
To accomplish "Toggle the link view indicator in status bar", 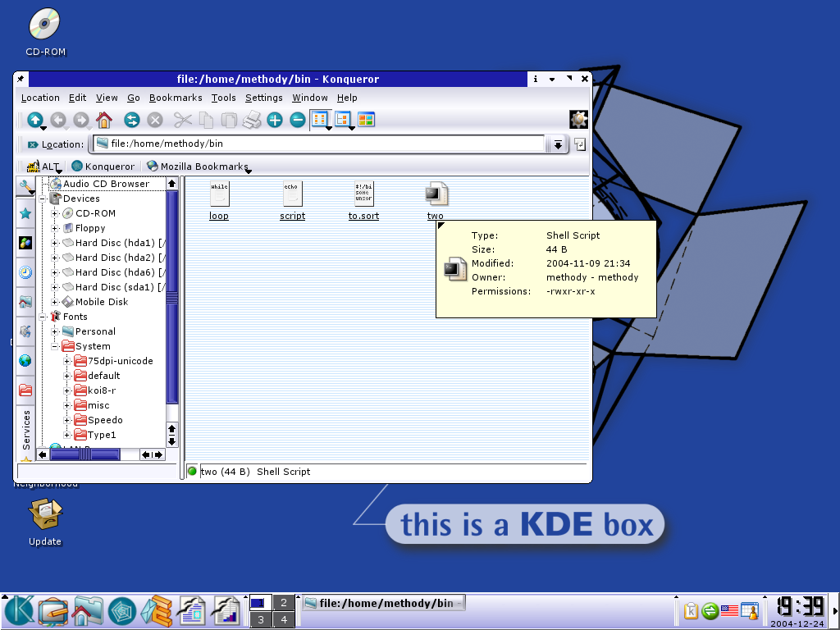I will coord(192,472).
